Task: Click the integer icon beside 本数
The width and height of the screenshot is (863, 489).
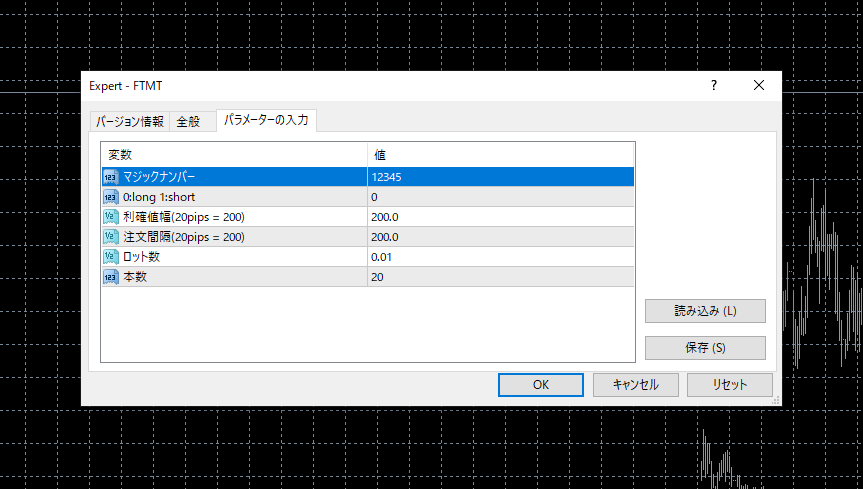Action: pos(110,277)
